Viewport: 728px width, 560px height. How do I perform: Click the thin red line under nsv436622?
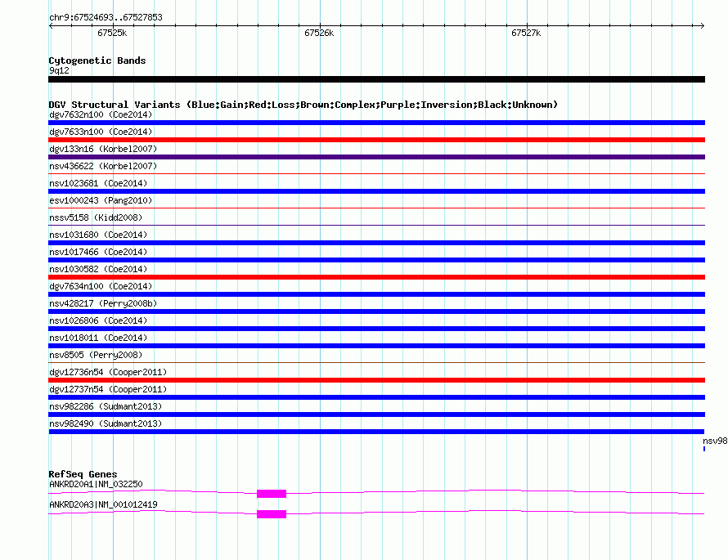coord(376,174)
